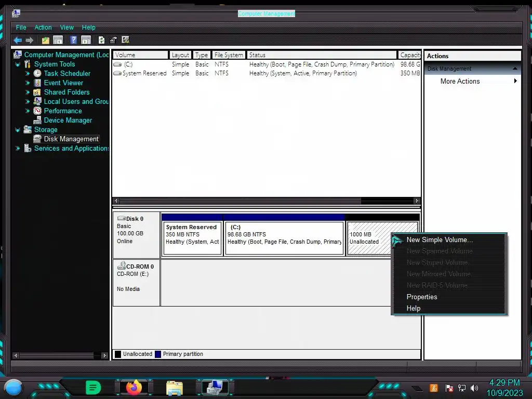Click the Back arrow in the toolbar
The image size is (532, 399).
click(18, 41)
